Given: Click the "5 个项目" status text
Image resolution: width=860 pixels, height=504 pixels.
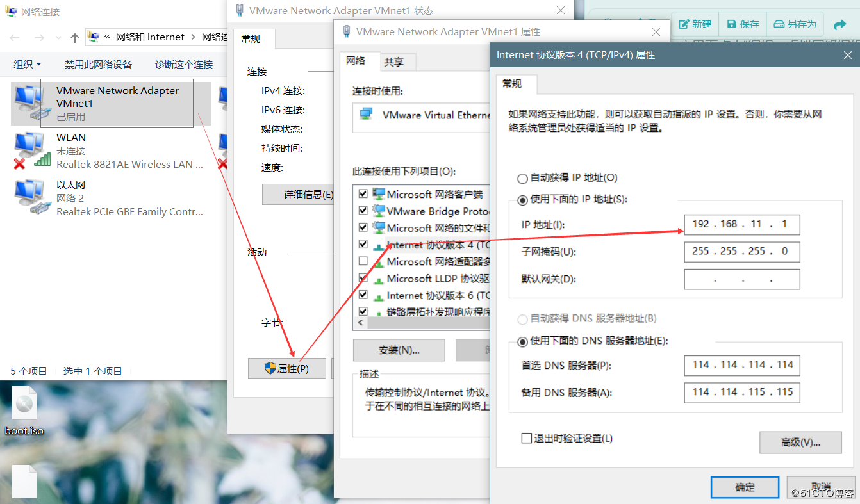Looking at the screenshot, I should [29, 371].
